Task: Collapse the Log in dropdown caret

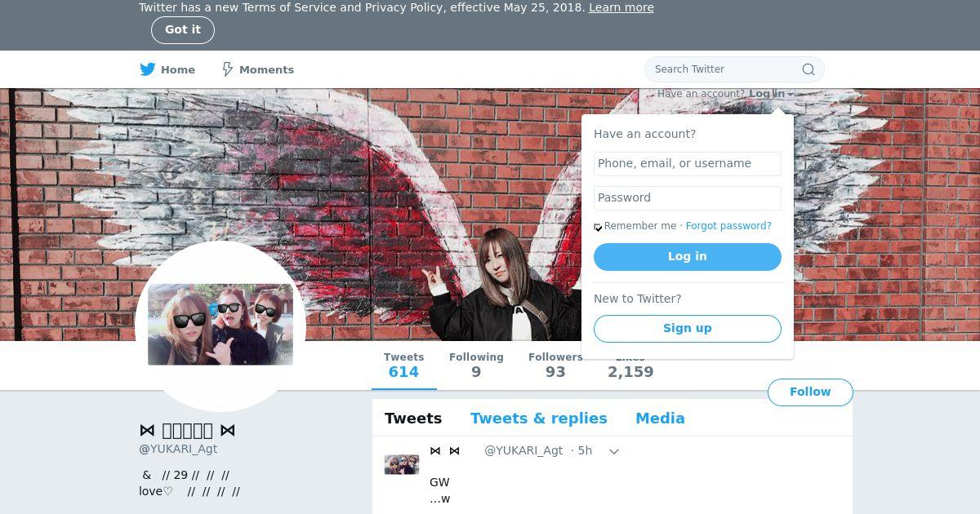Action: coord(791,95)
